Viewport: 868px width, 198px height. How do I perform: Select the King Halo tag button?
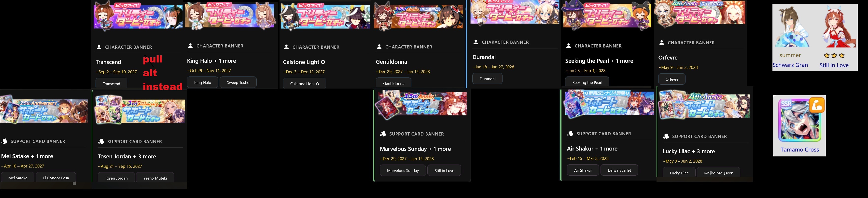pos(203,82)
